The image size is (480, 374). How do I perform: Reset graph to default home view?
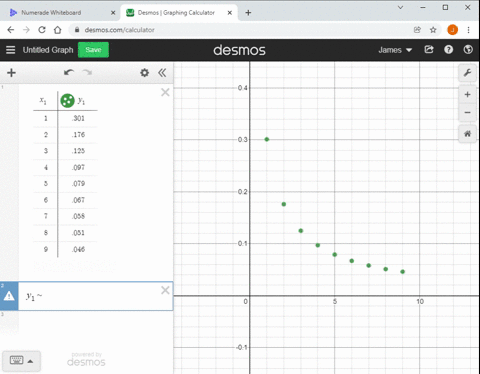coord(467,134)
